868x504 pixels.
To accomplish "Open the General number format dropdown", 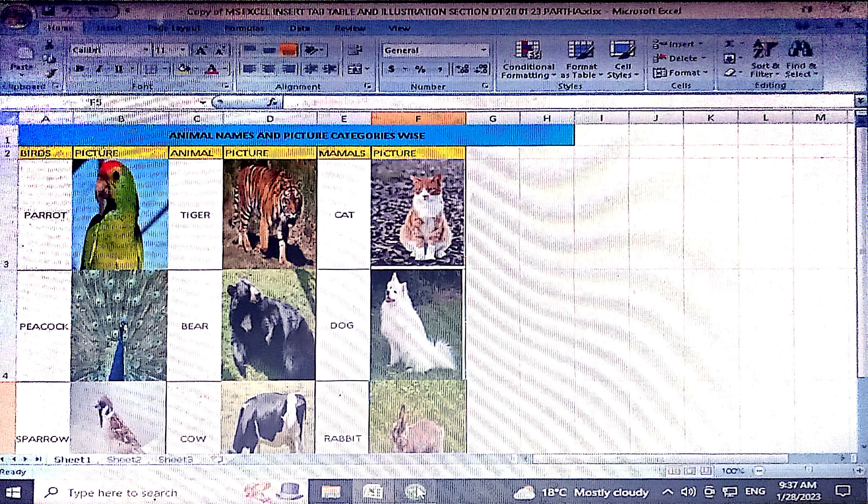I will 483,50.
